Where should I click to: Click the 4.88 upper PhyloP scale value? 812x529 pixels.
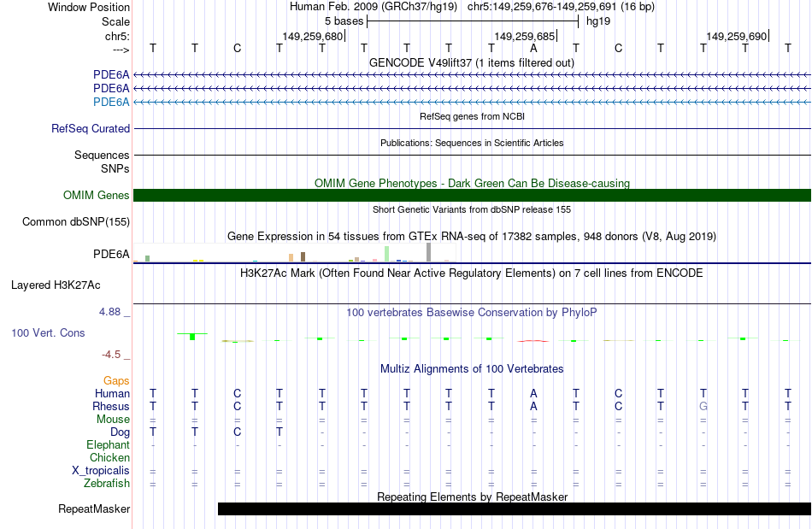(109, 312)
